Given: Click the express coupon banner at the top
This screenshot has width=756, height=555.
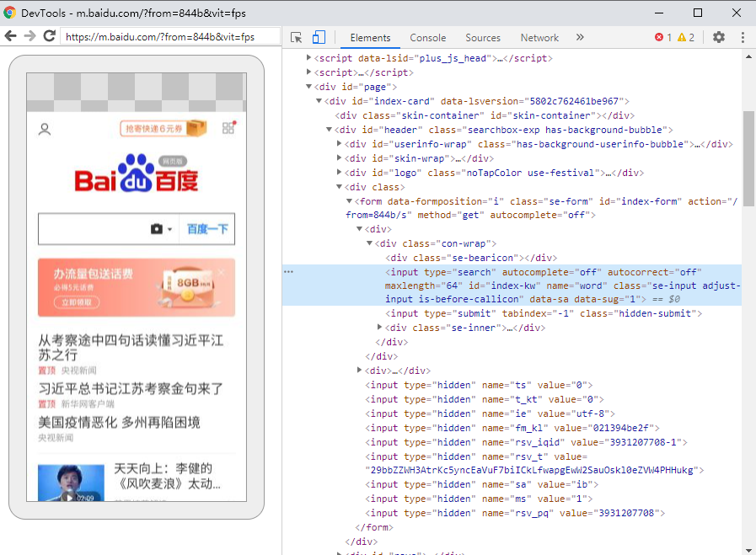Looking at the screenshot, I should [163, 129].
